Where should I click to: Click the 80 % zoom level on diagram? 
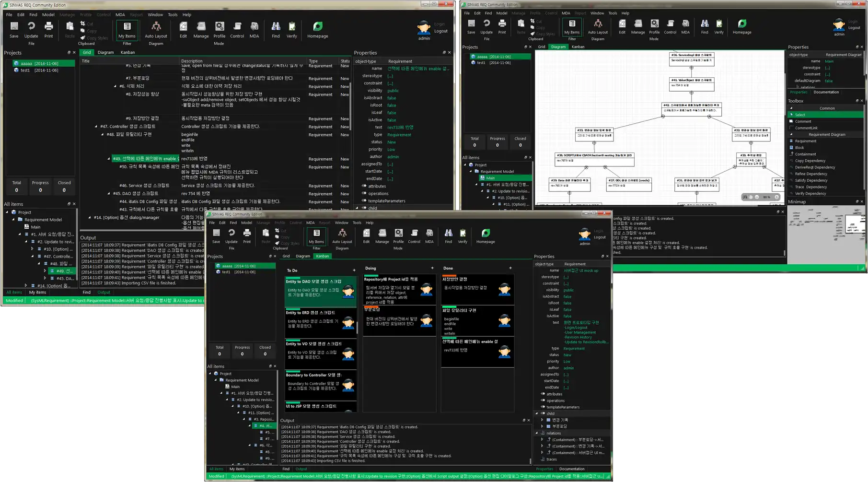coord(766,197)
